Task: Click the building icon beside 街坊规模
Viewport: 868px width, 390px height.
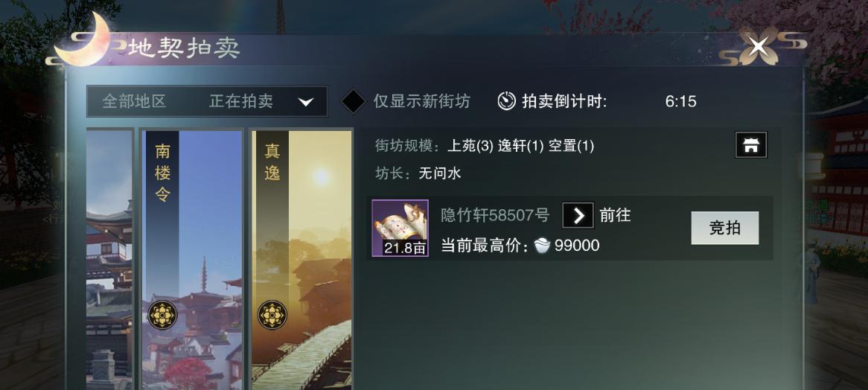Action: (x=751, y=145)
